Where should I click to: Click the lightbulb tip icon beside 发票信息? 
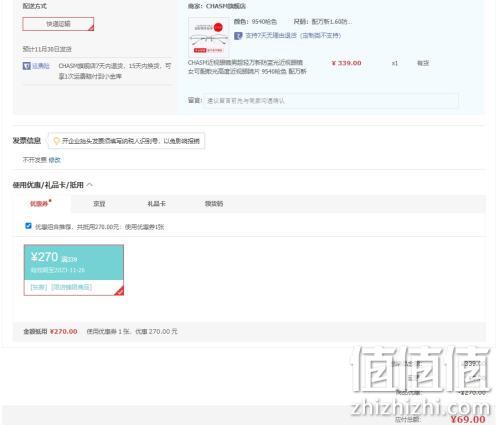tap(56, 141)
